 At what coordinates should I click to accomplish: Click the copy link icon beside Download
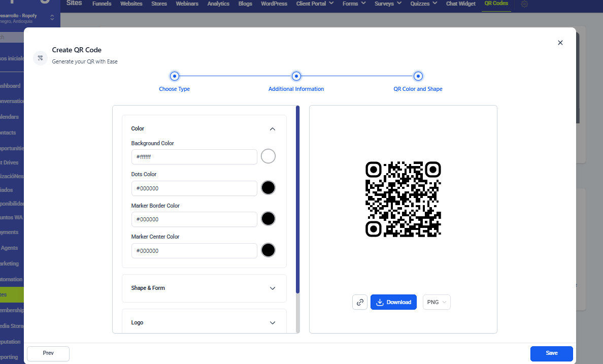[360, 302]
